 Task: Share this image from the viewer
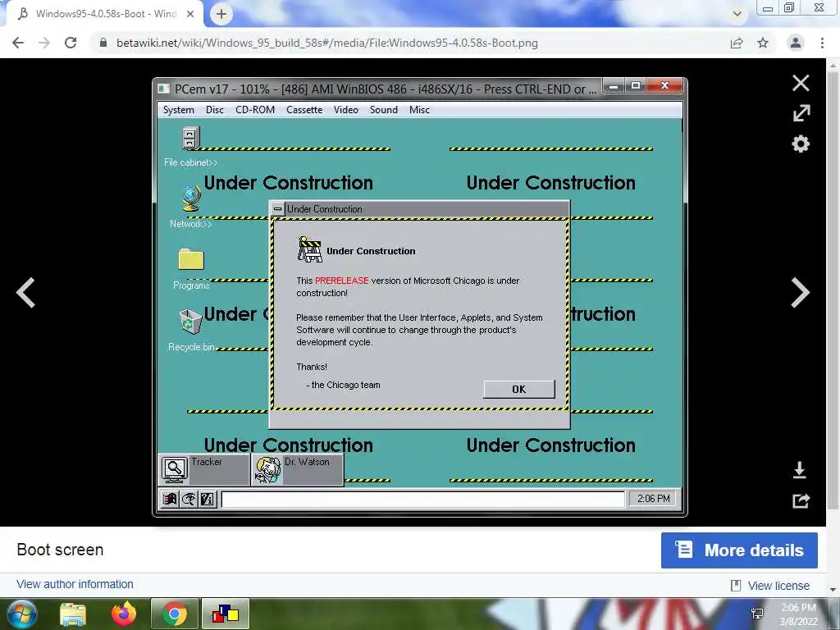(x=801, y=500)
